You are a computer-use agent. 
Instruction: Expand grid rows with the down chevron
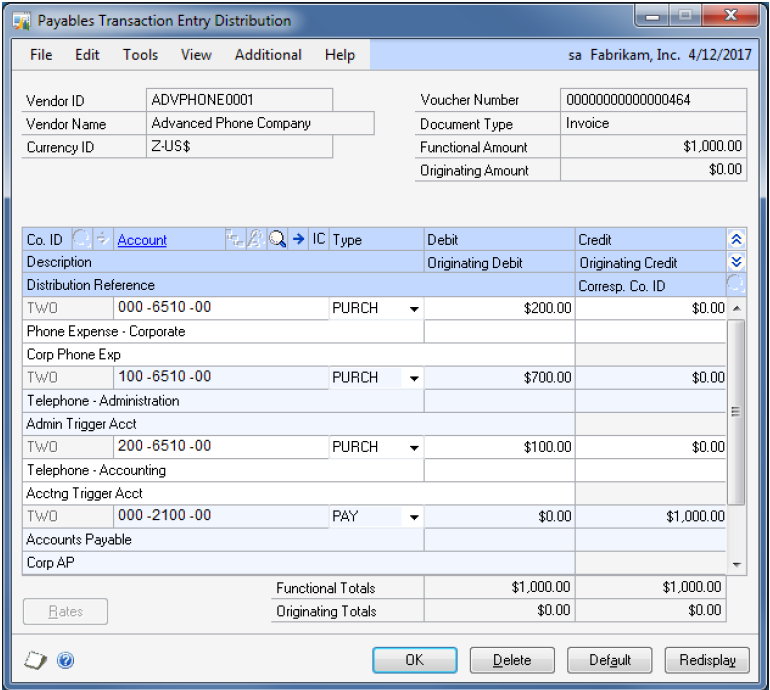pos(737,262)
